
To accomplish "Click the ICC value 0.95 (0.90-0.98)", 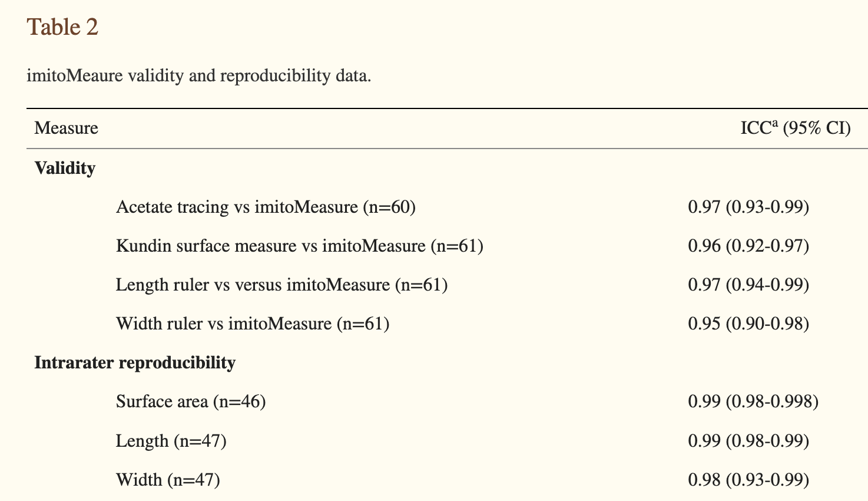I will point(748,324).
